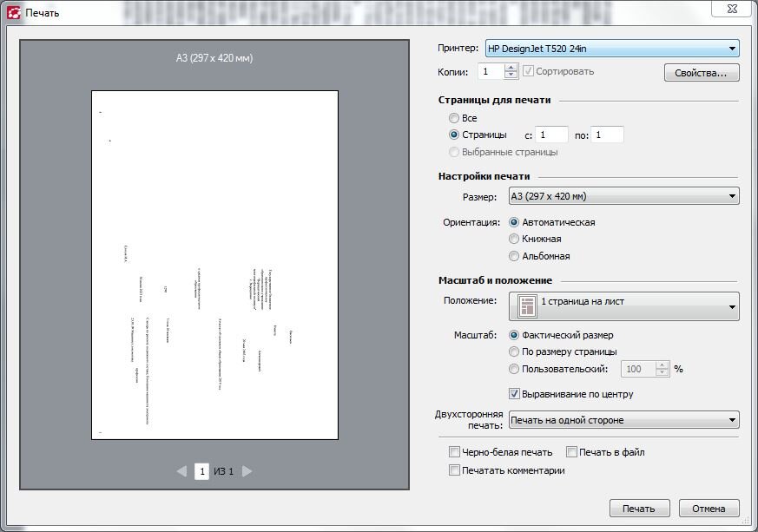Enable Черно-белая печать checkbox
This screenshot has width=758, height=532.
(454, 452)
